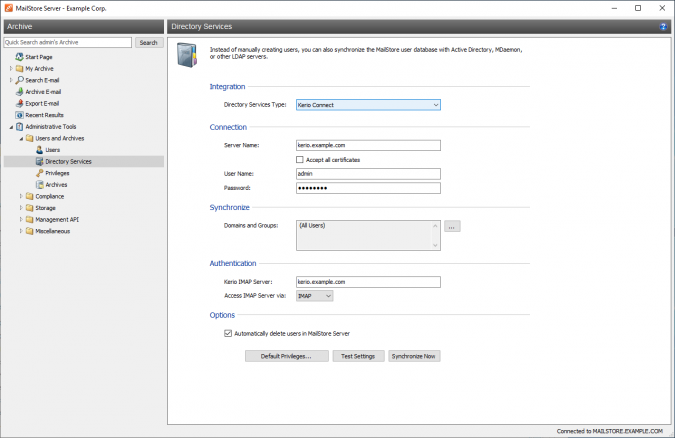
Task: Click the ellipsis button beside Domains and Groups
Action: pyautogui.click(x=452, y=227)
